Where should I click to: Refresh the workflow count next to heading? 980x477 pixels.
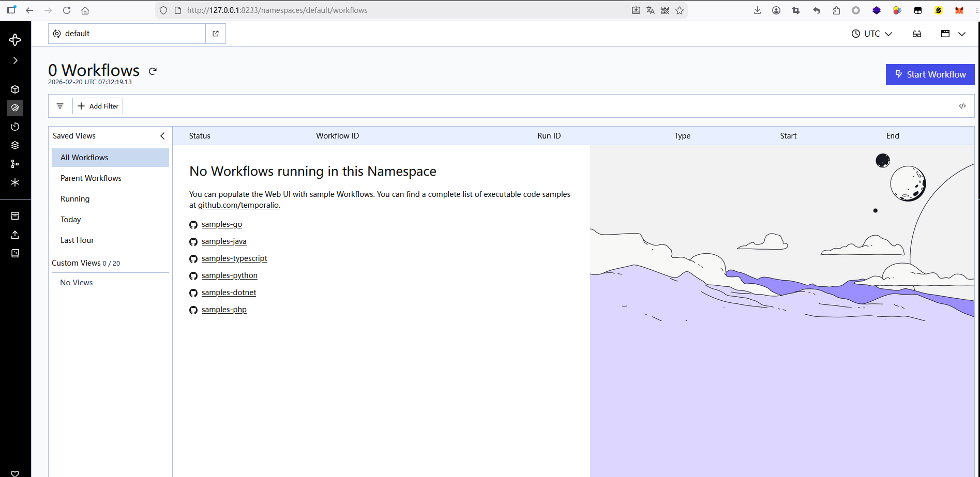pyautogui.click(x=153, y=71)
